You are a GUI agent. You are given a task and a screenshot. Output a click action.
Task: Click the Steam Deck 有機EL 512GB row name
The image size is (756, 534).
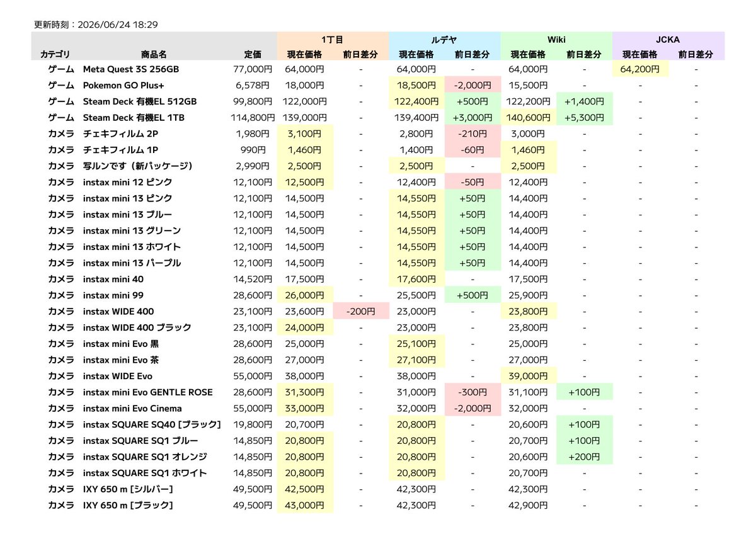coord(140,101)
